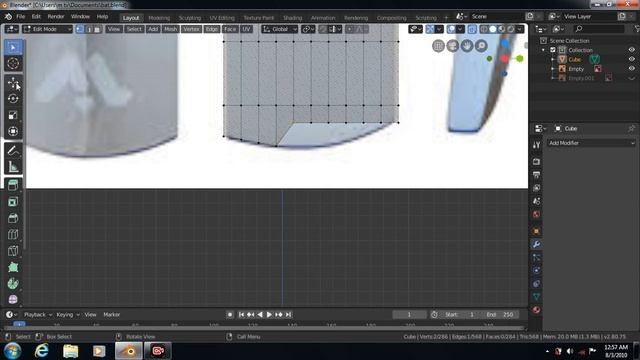640x360 pixels.
Task: Open the File menu
Action: point(20,17)
